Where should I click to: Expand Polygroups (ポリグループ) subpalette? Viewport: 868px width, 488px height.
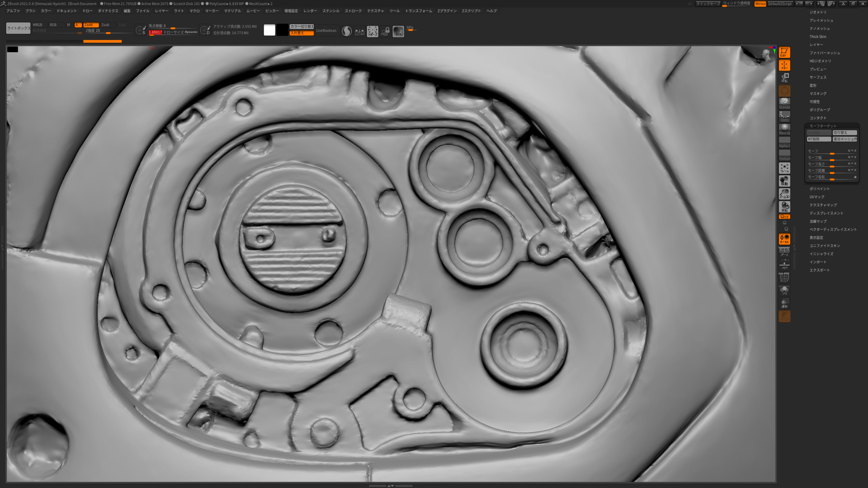(820, 110)
